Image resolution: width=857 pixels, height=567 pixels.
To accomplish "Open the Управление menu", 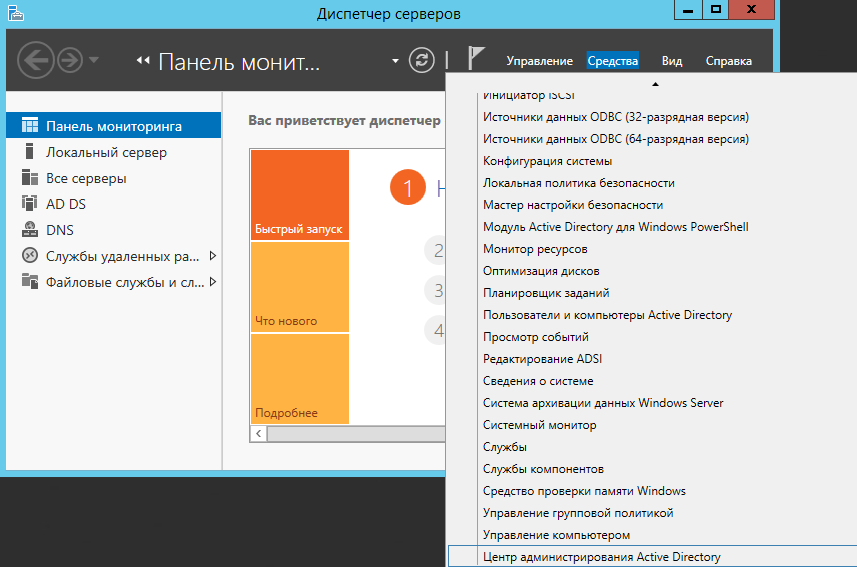I will [x=539, y=61].
